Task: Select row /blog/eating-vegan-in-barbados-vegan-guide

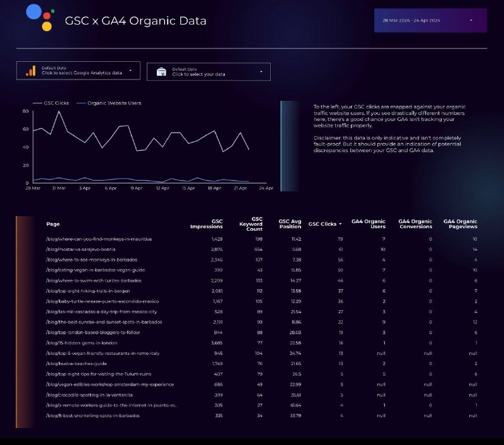Action: click(261, 270)
